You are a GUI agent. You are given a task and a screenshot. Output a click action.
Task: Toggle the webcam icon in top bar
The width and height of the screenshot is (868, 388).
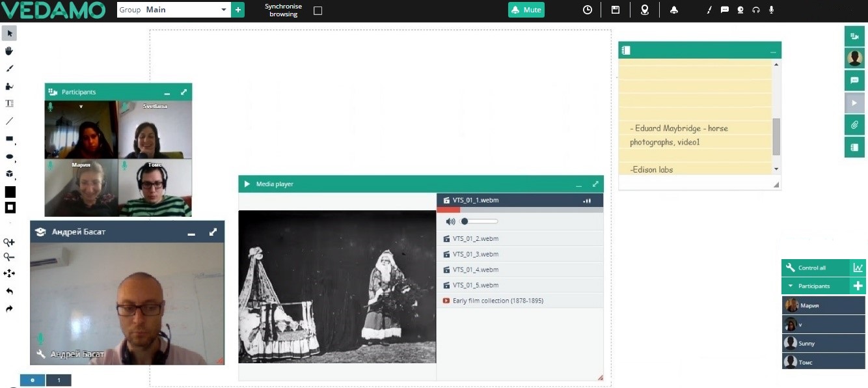click(740, 10)
